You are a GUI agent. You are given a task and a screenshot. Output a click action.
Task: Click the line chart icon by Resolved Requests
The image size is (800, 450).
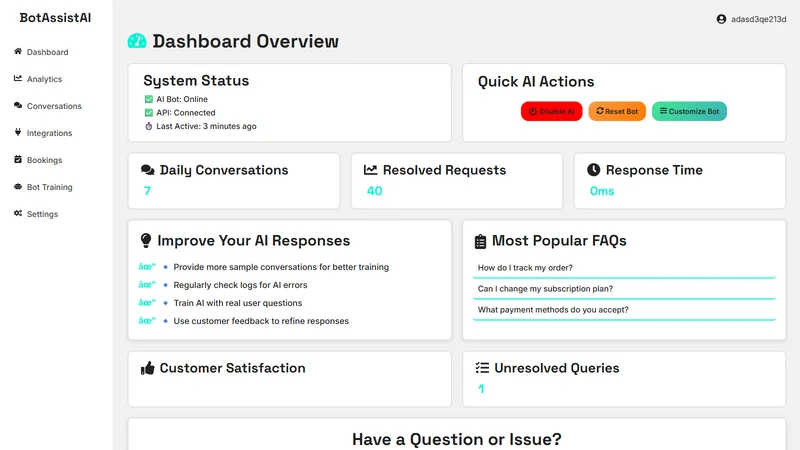[370, 170]
